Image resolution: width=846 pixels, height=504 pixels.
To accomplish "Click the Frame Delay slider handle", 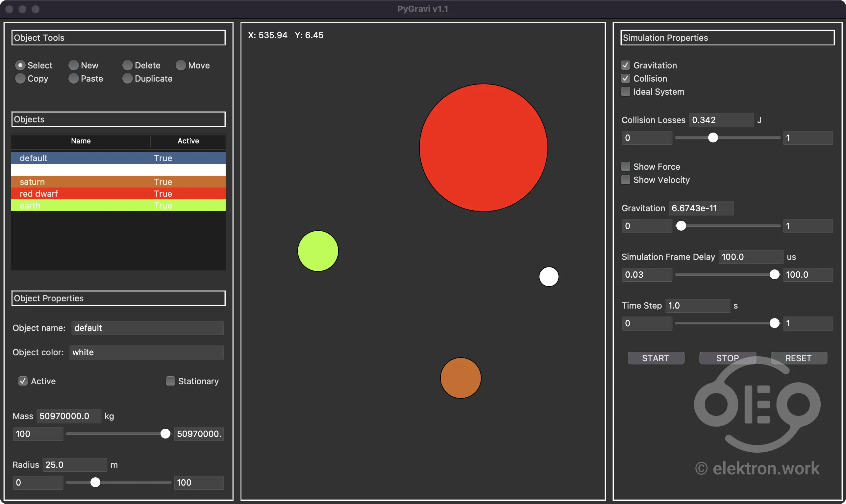I will [x=774, y=274].
